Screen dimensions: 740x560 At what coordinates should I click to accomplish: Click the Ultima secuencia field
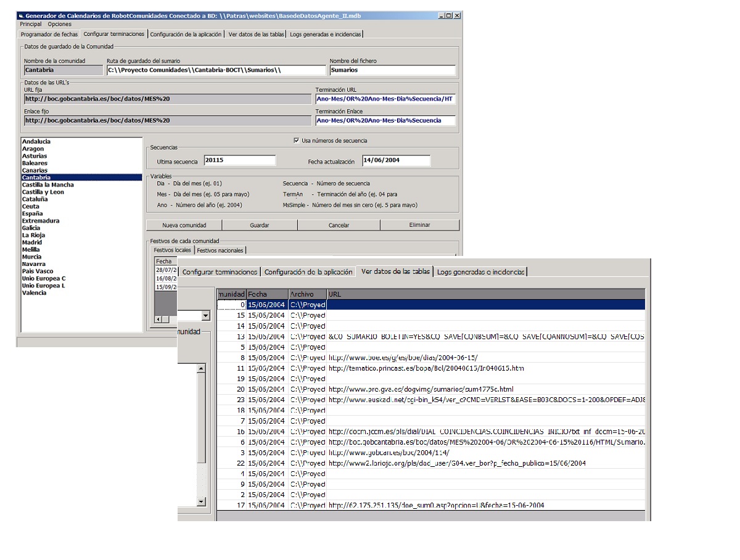(240, 161)
